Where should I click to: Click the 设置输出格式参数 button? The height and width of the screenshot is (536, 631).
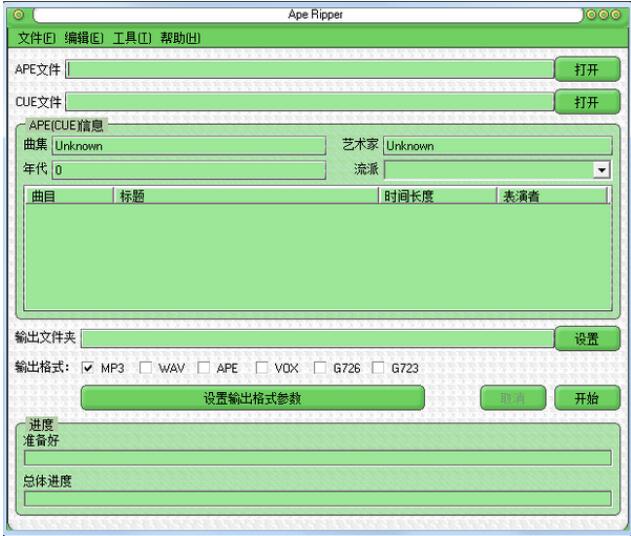click(x=253, y=398)
